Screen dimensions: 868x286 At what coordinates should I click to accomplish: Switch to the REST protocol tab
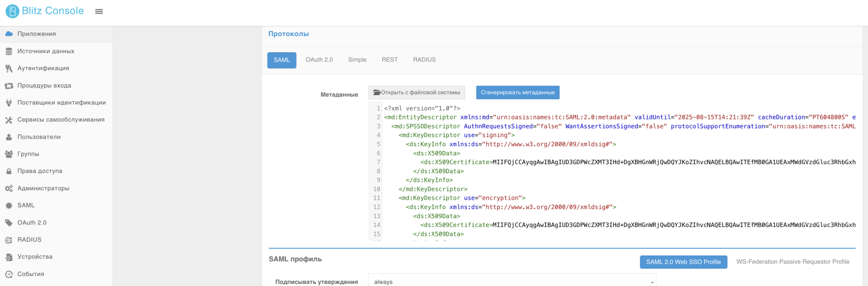click(390, 60)
